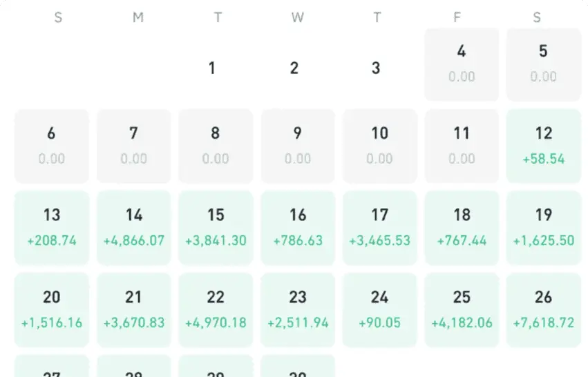Open day 14 with +4,866.07 profit
This screenshot has width=588, height=377.
pos(134,228)
